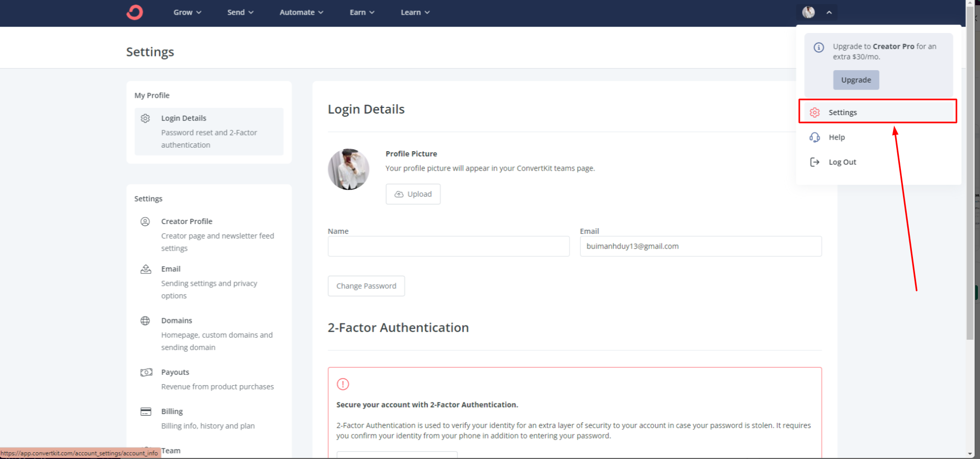The height and width of the screenshot is (459, 980).
Task: Collapse the account menu chevron
Action: tap(829, 12)
